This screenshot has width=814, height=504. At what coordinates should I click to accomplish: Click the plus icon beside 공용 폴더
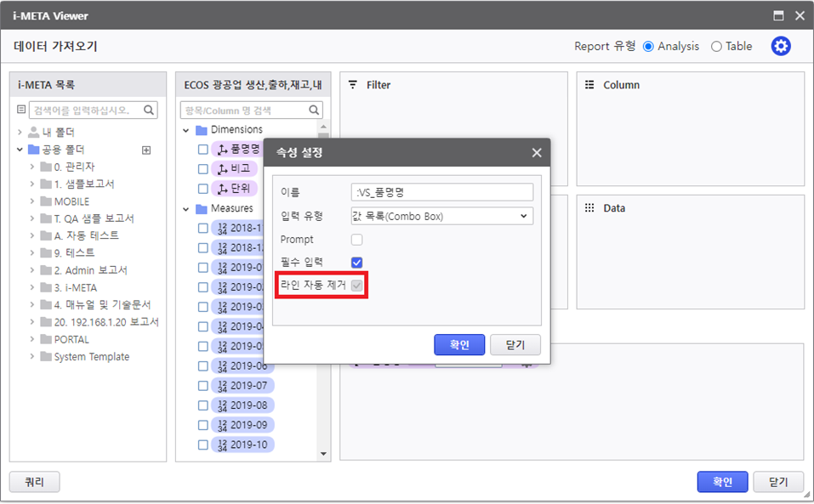[146, 150]
